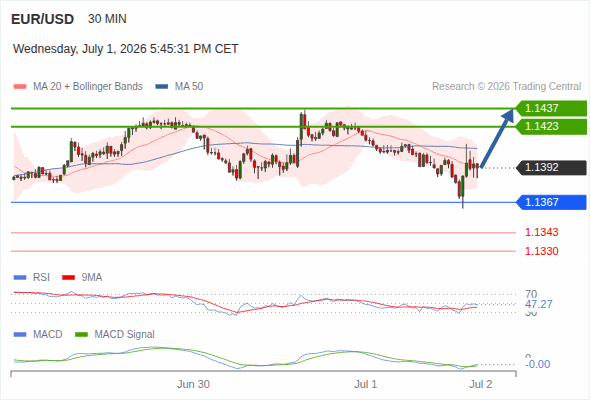
Task: Click the EUR/USD title
Action: [x=43, y=19]
